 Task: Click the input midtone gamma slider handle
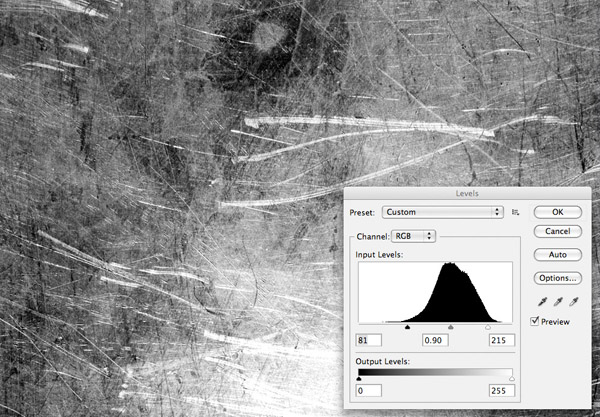click(x=451, y=327)
